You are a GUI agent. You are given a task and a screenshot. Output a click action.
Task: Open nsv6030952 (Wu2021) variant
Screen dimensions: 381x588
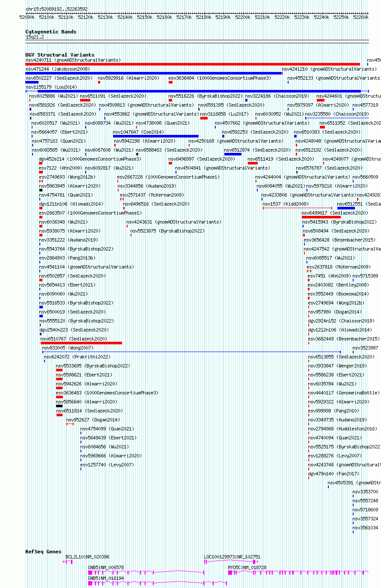pyautogui.click(x=280, y=114)
